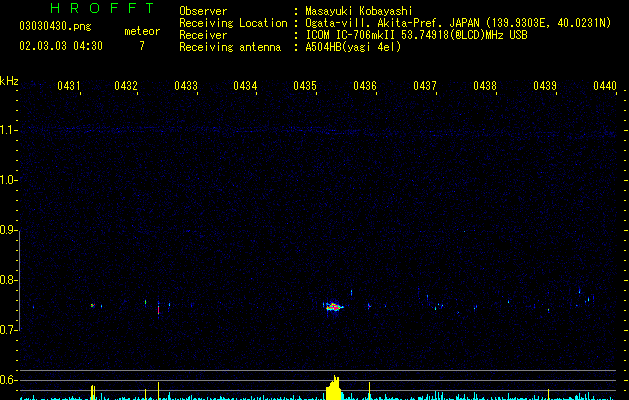Select the file name 03030430.png
Viewport: 629px width, 400px height.
pyautogui.click(x=55, y=27)
